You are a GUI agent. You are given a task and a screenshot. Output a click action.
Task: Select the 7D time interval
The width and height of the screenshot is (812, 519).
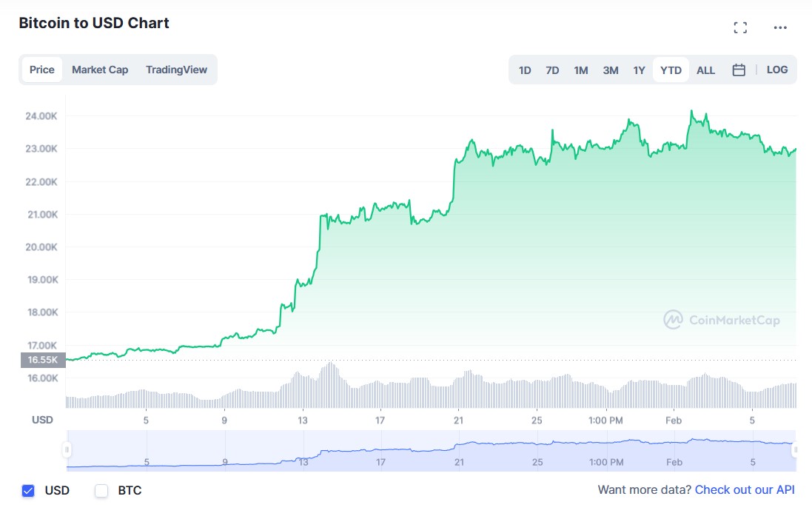552,70
